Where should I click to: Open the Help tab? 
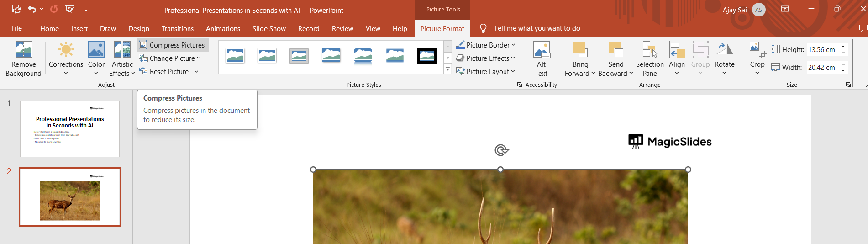(x=400, y=28)
